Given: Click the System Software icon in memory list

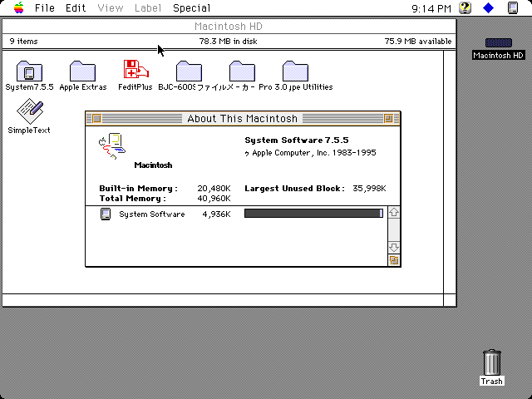Looking at the screenshot, I should click(106, 214).
